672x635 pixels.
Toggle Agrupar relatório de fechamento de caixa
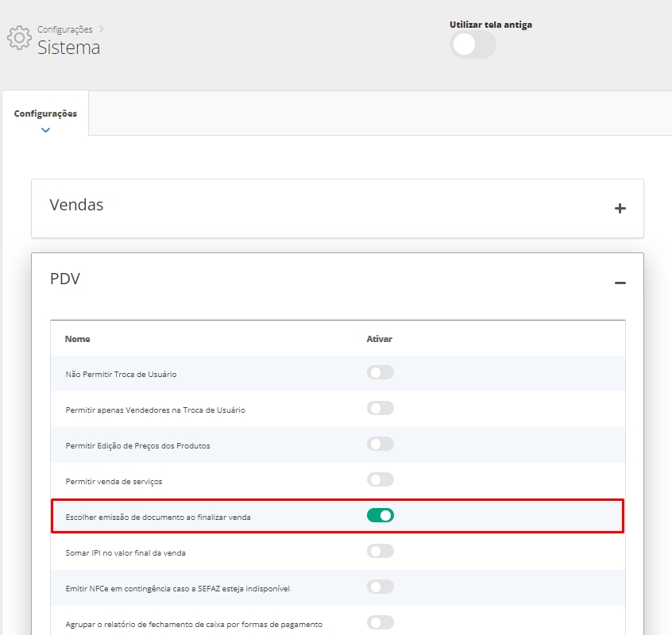click(380, 623)
